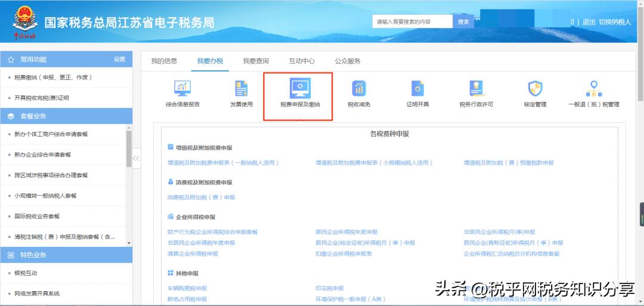644x306 pixels.
Task: Open the 综合信息报告 icon
Action: point(182,88)
